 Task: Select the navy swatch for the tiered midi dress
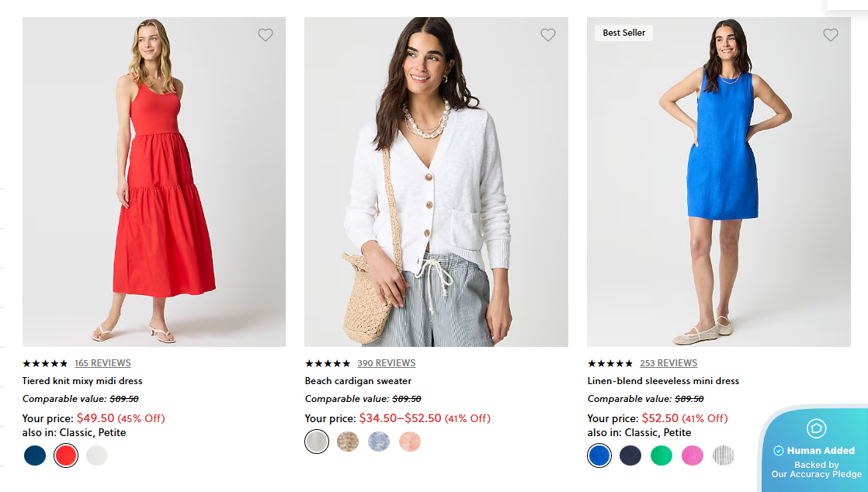[34, 456]
